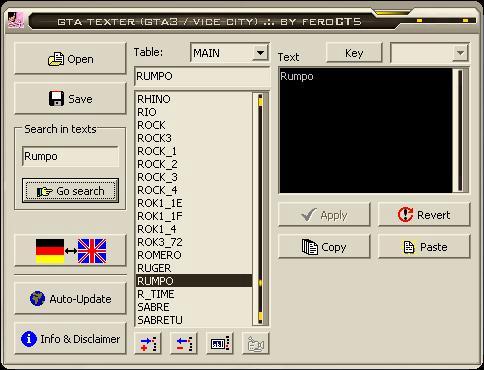Click the Search in texts input field

pyautogui.click(x=70, y=156)
